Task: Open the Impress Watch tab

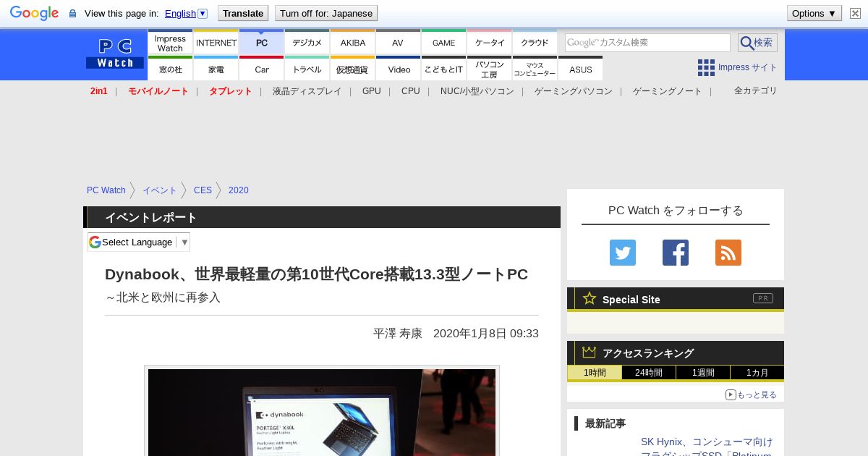Action: tap(170, 43)
